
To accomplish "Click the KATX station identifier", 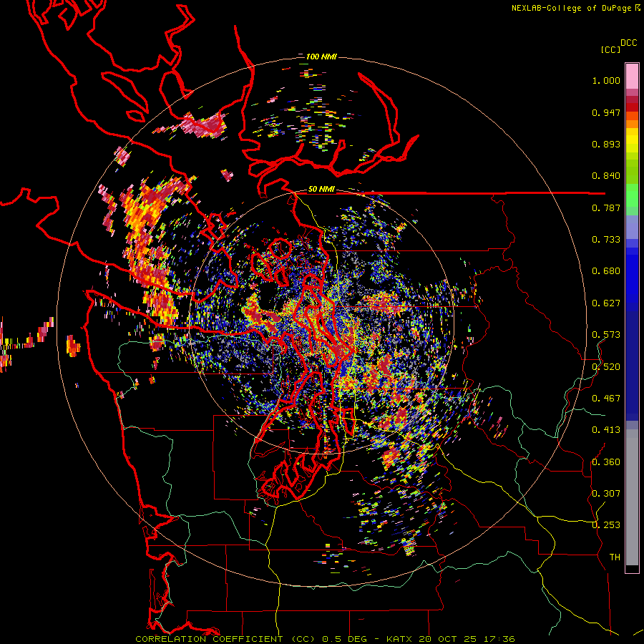I will [x=400, y=639].
